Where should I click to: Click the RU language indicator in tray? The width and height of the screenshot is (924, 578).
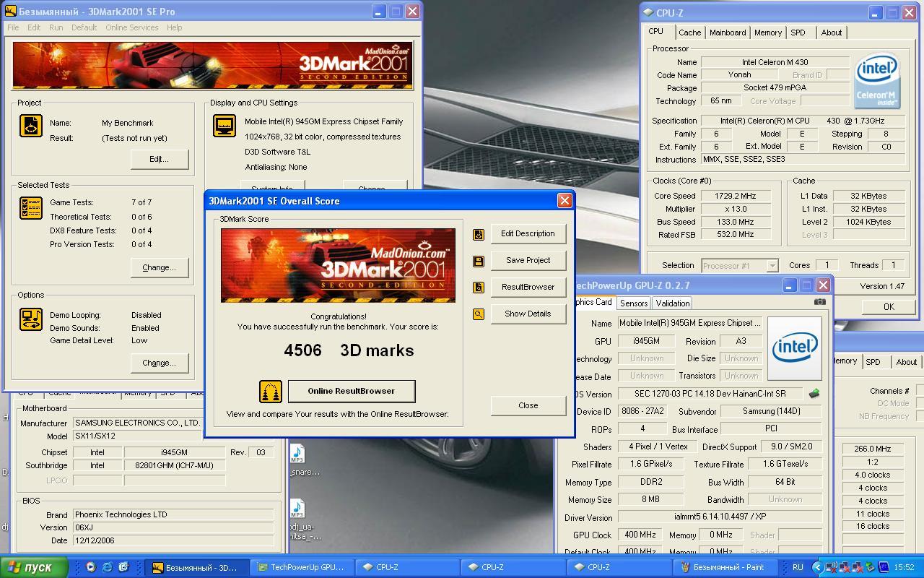point(798,567)
